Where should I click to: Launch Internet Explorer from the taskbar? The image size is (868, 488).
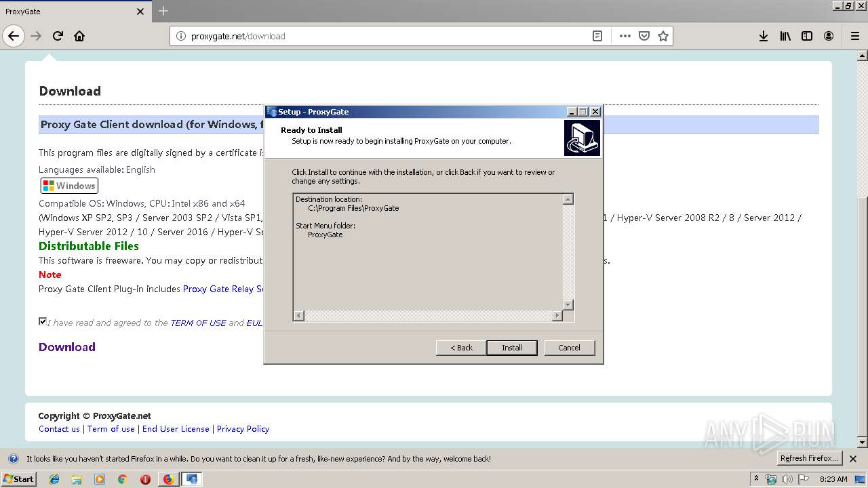click(x=54, y=479)
